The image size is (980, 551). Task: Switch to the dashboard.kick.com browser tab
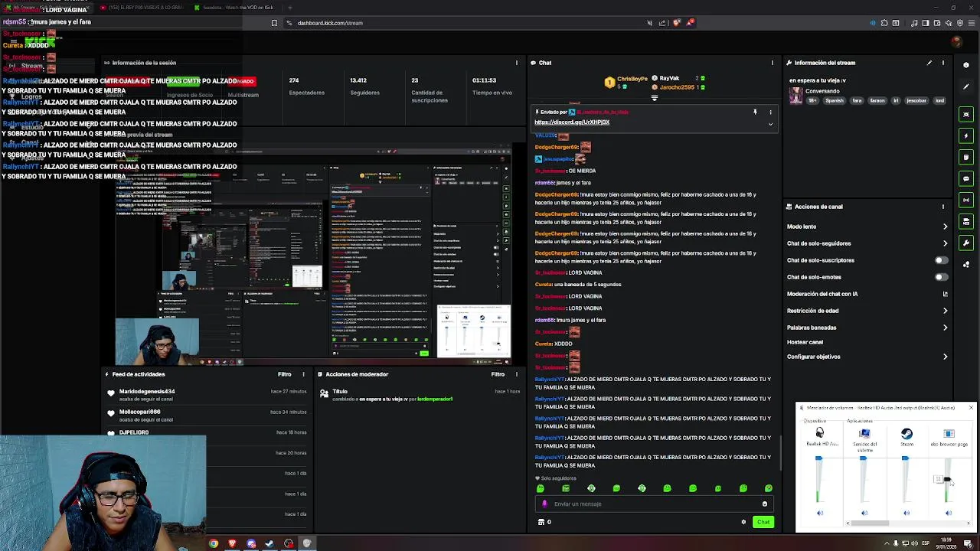[50, 8]
